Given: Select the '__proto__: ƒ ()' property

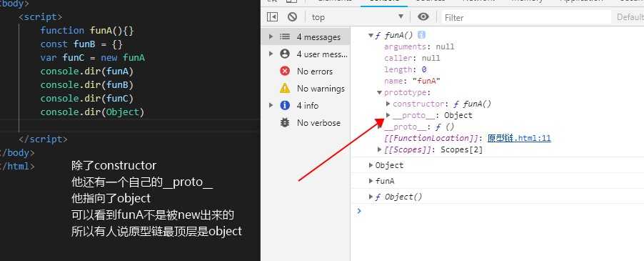Looking at the screenshot, I should [419, 127].
